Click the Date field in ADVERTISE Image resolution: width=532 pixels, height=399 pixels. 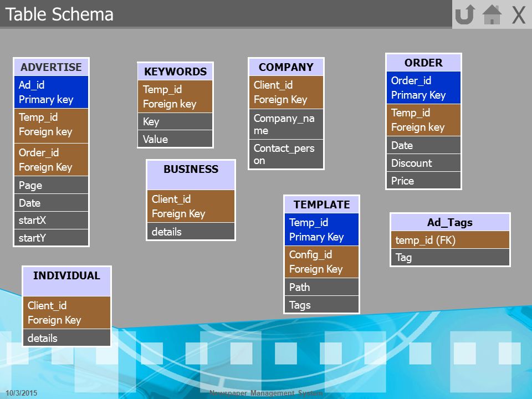point(51,203)
